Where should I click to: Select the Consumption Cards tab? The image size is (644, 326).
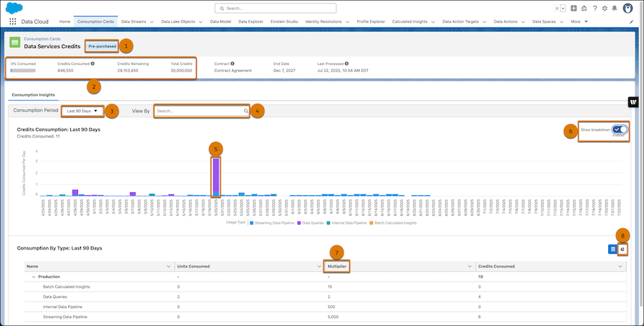click(96, 21)
